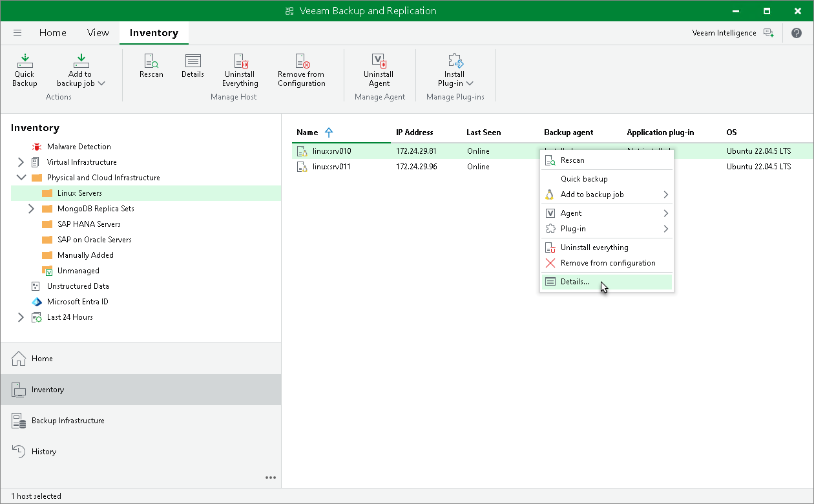814x504 pixels.
Task: Sort the list by the Name column header
Action: click(308, 132)
